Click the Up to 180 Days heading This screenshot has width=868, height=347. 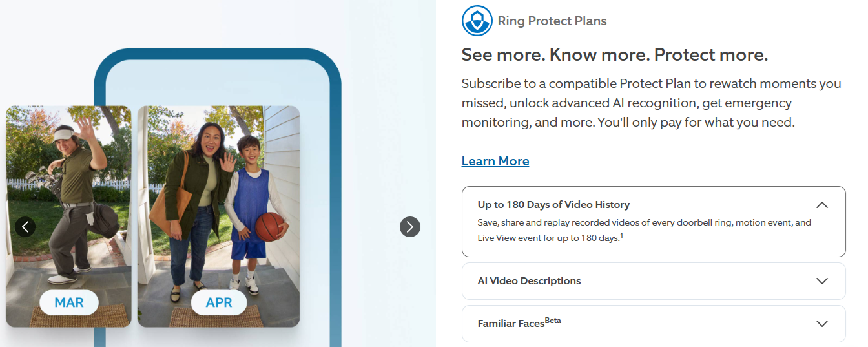point(553,205)
